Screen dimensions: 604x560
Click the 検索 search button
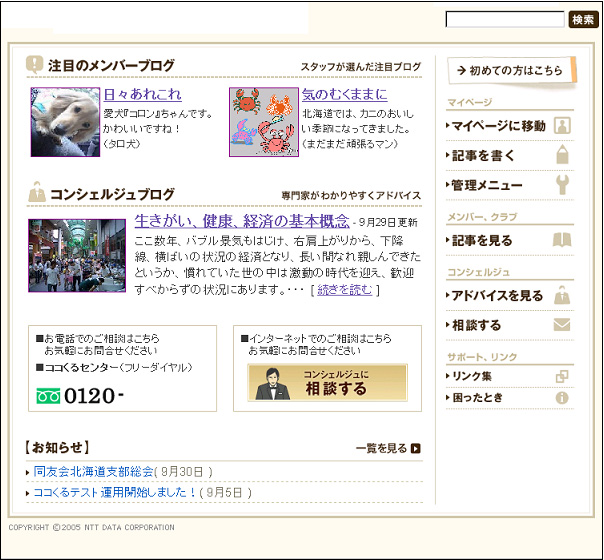click(583, 20)
